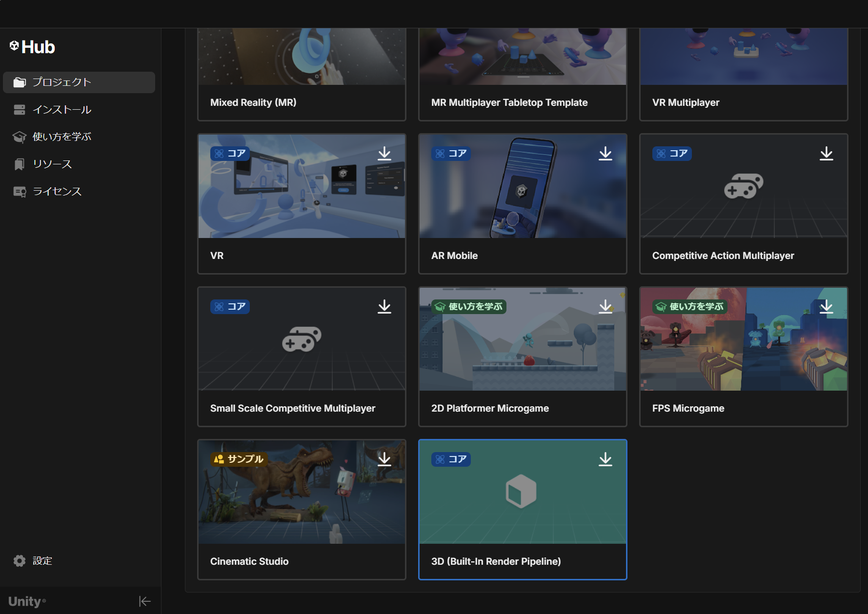
Task: Download the Competitive Action Multiplayer template
Action: tap(826, 154)
